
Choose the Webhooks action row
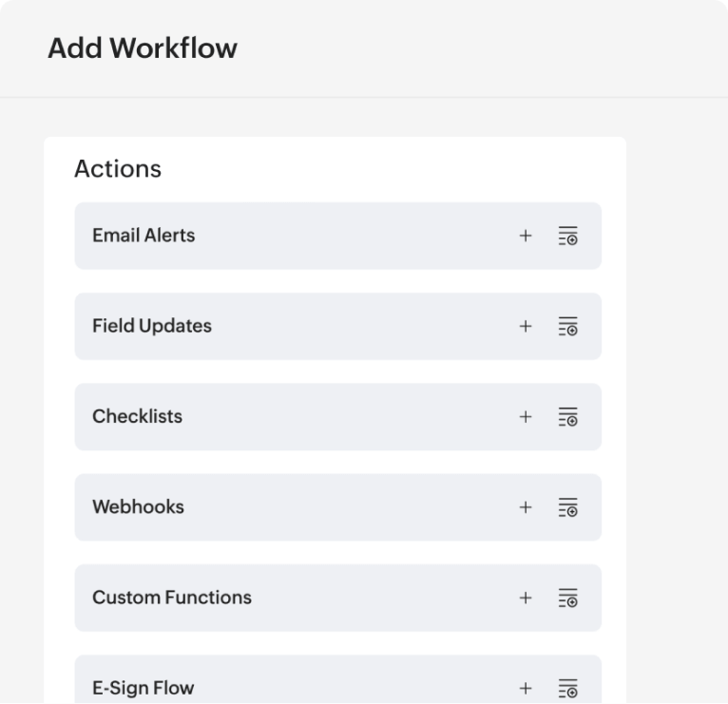point(285,507)
